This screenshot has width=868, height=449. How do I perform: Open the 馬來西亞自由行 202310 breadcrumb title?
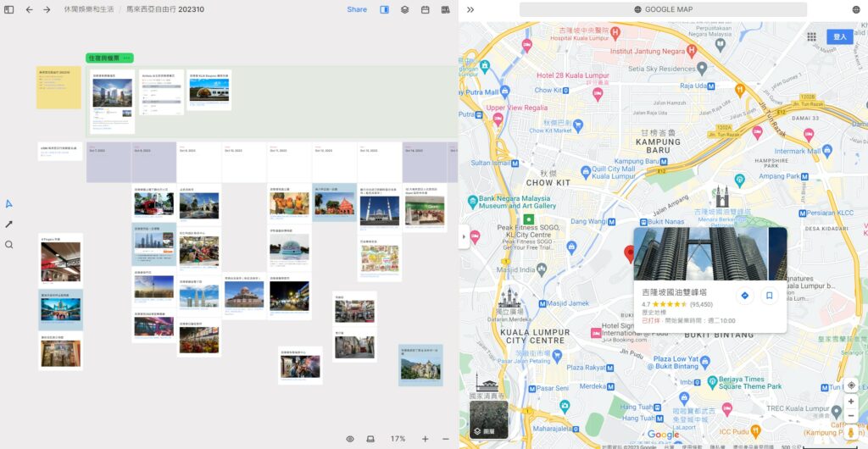pyautogui.click(x=165, y=9)
